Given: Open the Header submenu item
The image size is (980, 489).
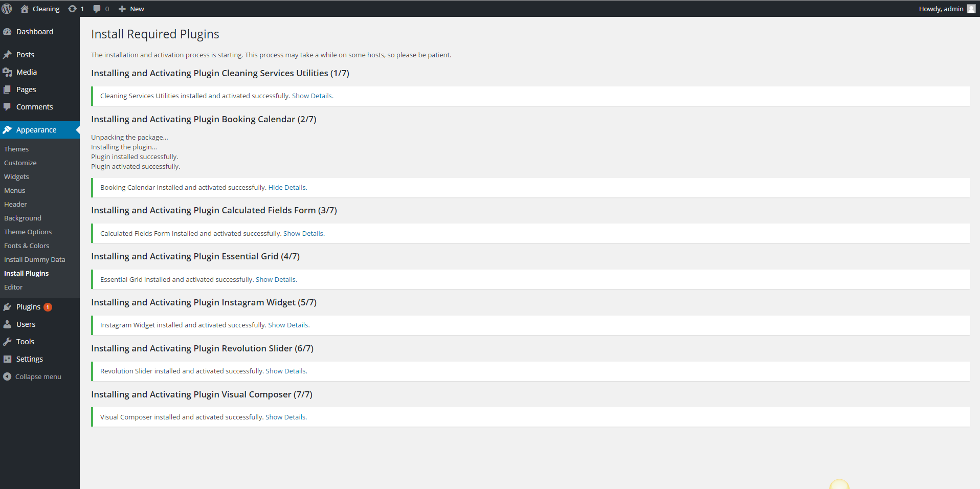Looking at the screenshot, I should tap(15, 204).
